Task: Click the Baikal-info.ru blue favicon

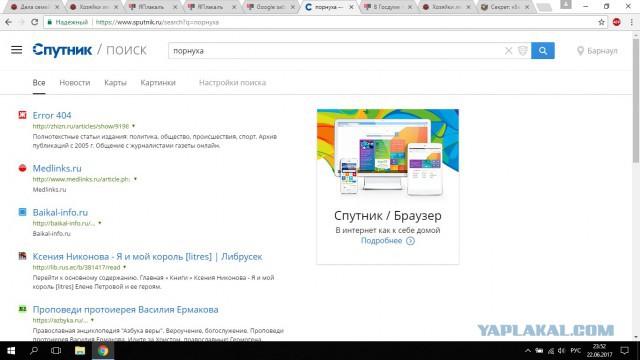Action: point(22,212)
